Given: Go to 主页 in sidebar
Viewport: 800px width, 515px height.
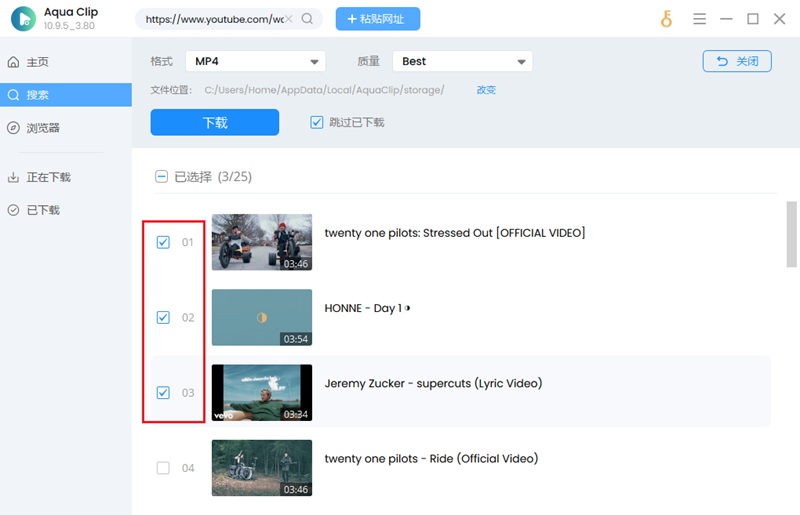Looking at the screenshot, I should (66, 62).
